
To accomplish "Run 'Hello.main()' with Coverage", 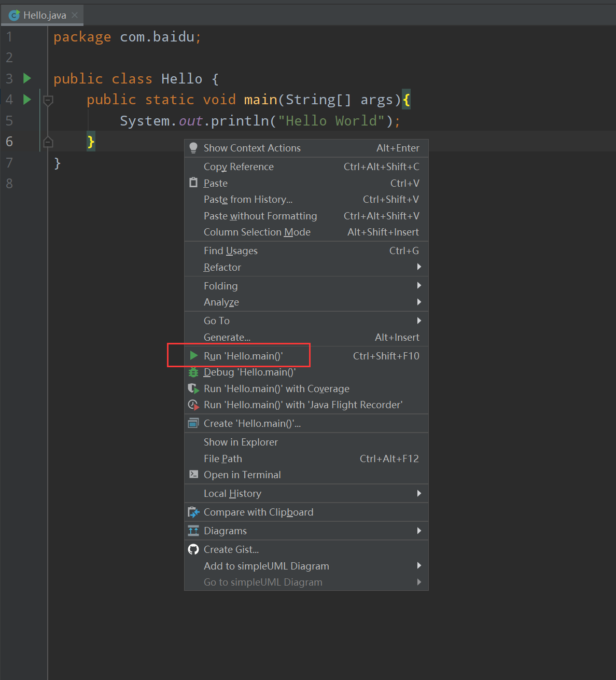I will [x=306, y=388].
